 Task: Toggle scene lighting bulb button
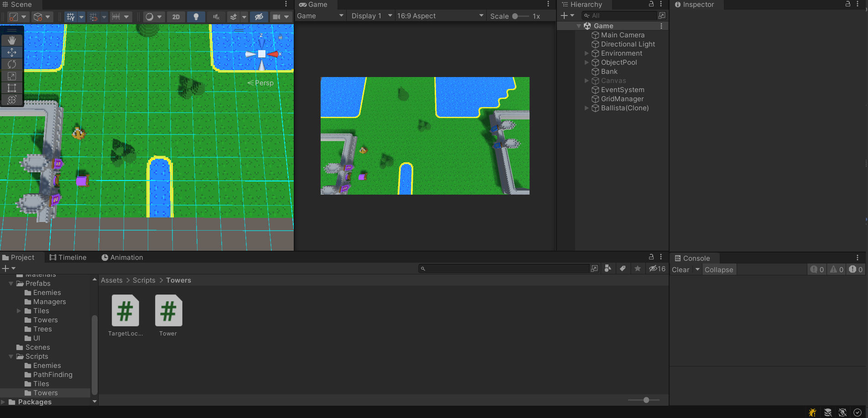196,17
